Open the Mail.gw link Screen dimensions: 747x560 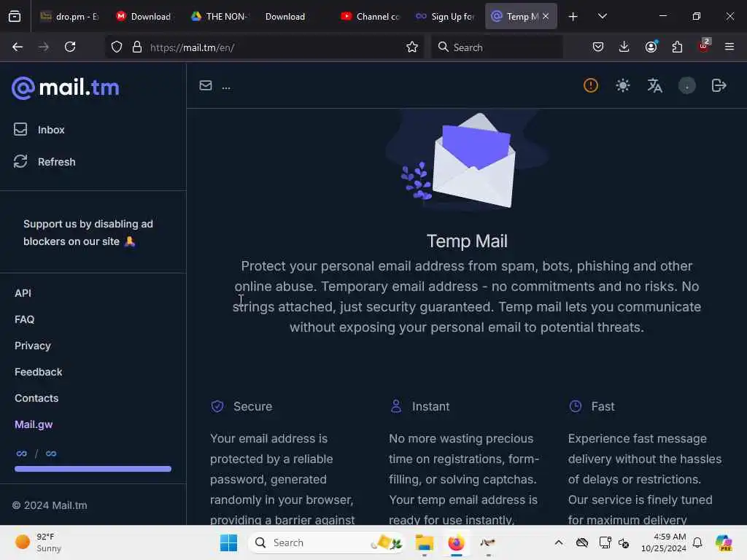point(34,424)
